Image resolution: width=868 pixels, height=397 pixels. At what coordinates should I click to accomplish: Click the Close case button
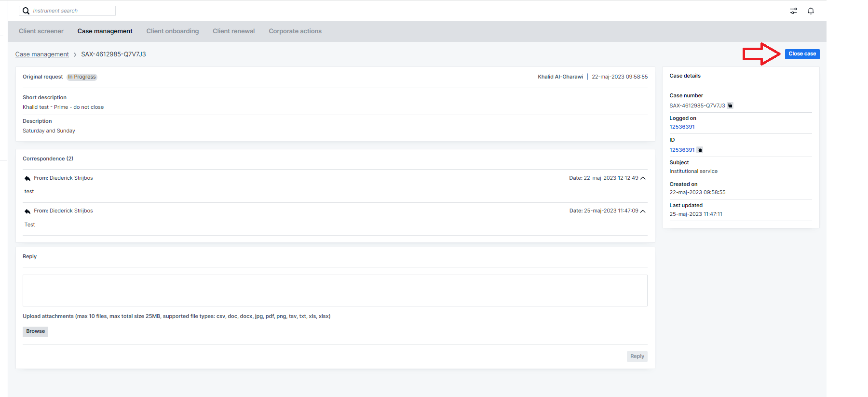[x=802, y=54]
